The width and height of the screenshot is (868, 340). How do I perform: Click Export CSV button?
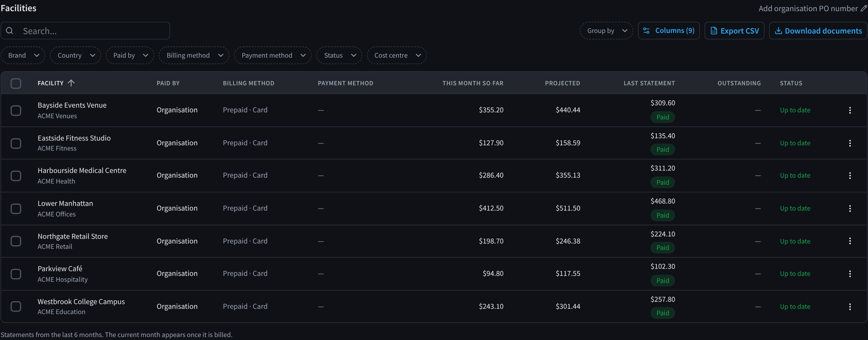734,31
